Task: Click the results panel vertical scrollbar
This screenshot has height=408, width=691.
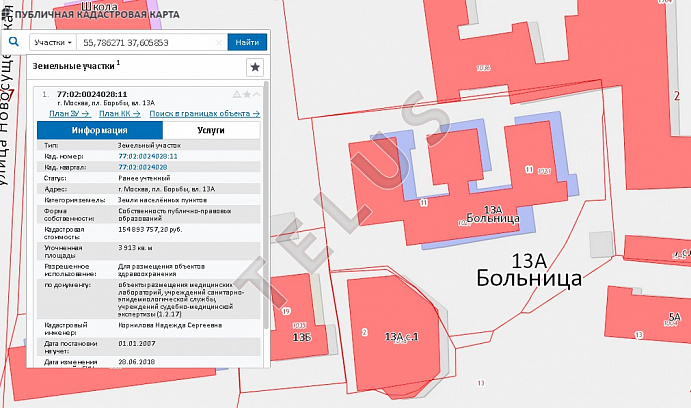Action: point(266,205)
